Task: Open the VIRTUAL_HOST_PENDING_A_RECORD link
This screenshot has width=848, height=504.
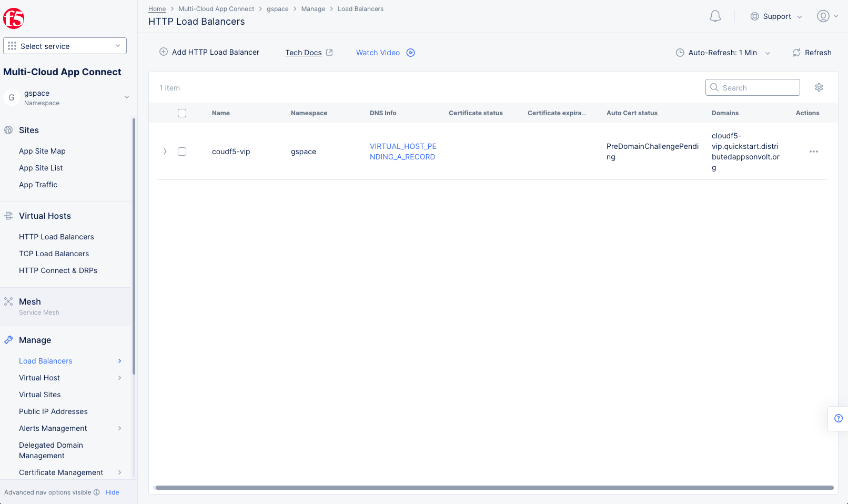Action: [402, 152]
